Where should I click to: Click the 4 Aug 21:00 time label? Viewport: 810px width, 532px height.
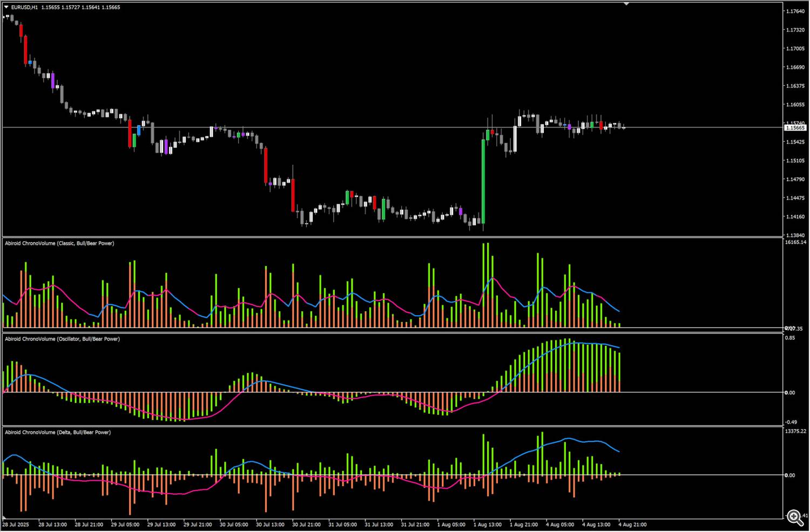tap(632, 524)
